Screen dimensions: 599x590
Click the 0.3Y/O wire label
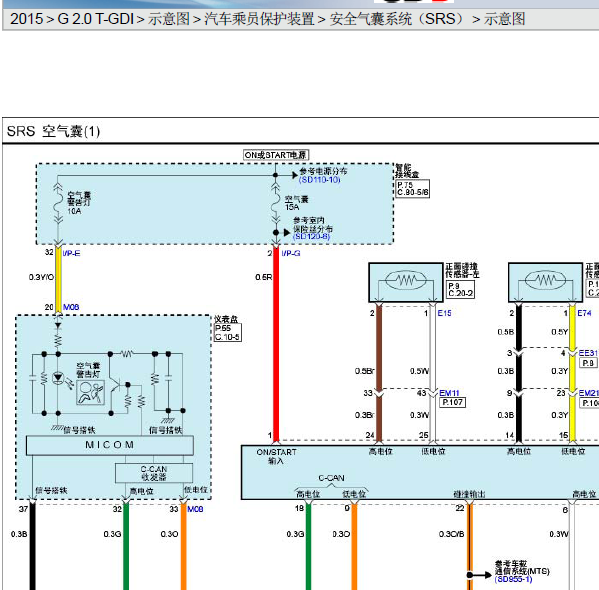pyautogui.click(x=41, y=277)
